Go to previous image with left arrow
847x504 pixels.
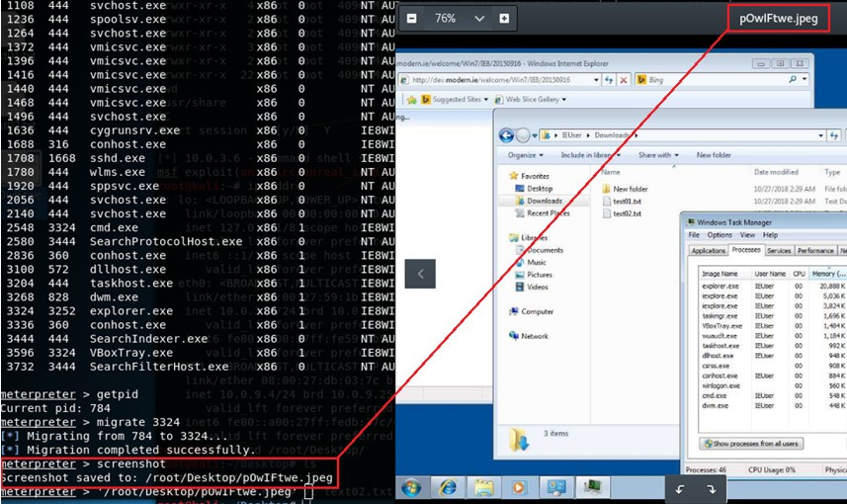pos(420,274)
